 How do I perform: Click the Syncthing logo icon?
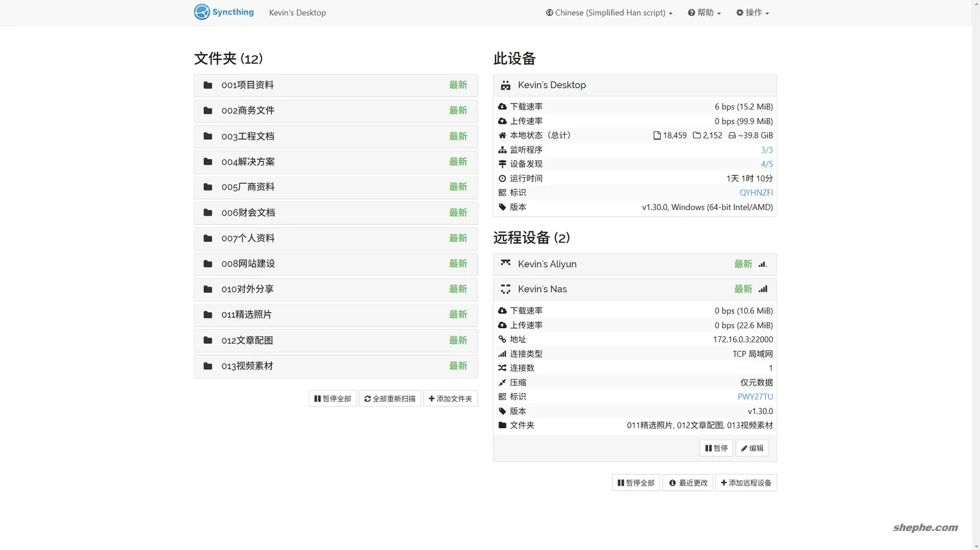(202, 12)
